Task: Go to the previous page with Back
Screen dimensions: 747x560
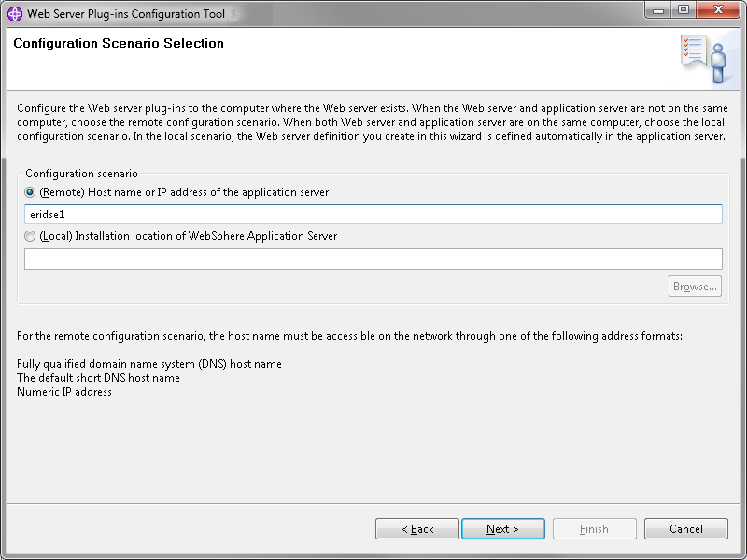Action: (x=417, y=529)
